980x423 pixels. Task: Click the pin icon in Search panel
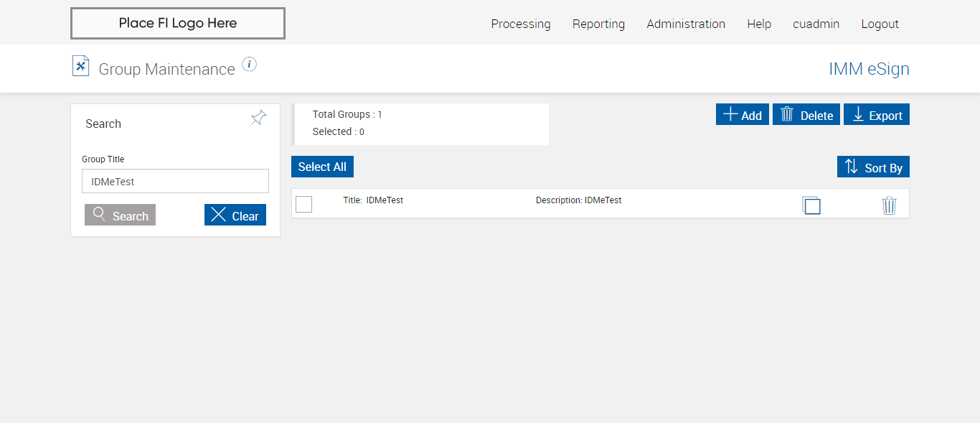point(258,118)
